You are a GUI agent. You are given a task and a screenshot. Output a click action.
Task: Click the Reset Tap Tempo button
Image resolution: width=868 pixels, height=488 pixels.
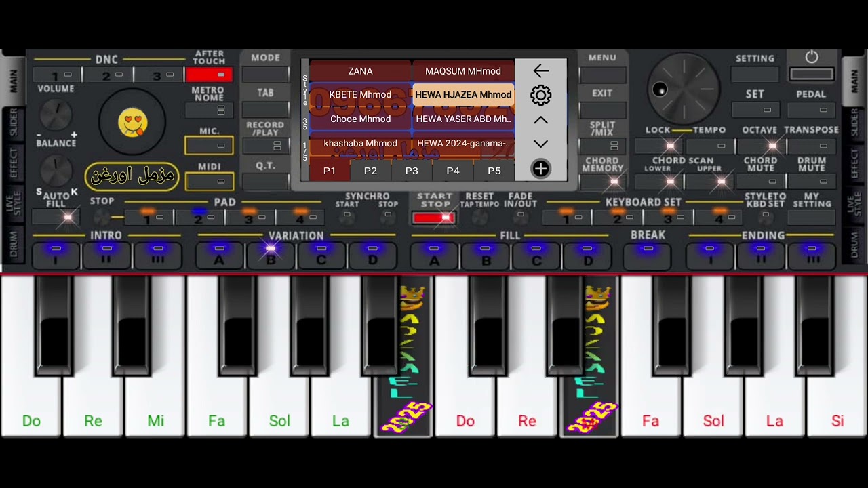[479, 217]
